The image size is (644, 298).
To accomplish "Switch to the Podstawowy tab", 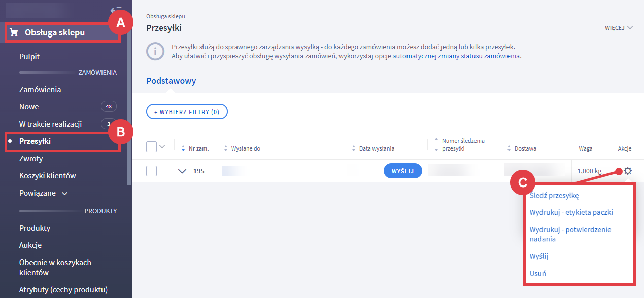I will [x=171, y=81].
